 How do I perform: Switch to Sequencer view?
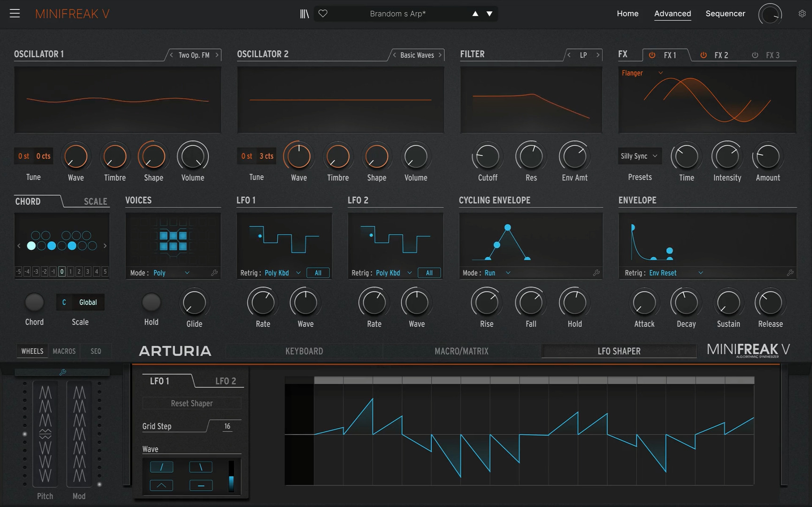(x=725, y=14)
